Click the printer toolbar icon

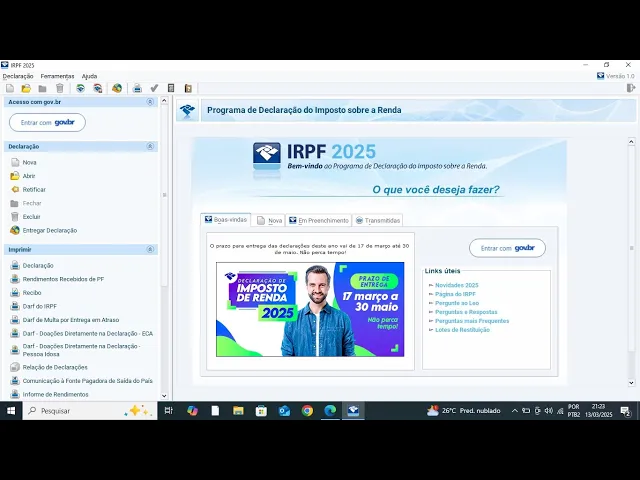click(x=138, y=88)
